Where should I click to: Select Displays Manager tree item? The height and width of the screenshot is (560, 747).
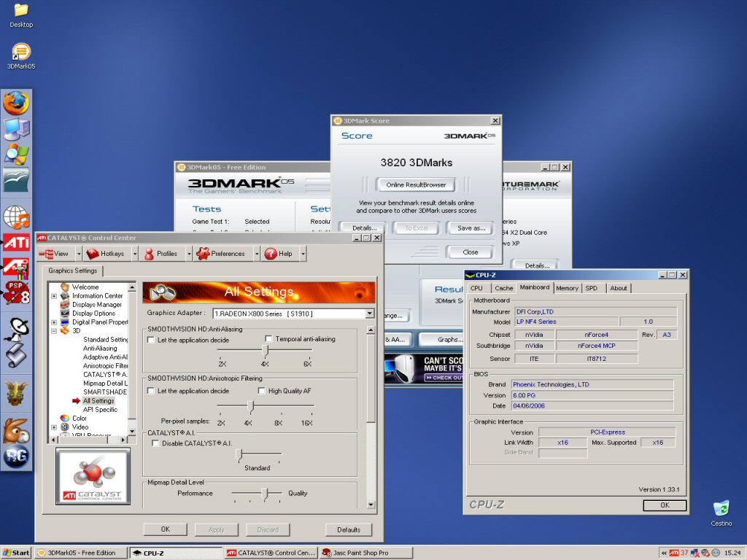97,304
